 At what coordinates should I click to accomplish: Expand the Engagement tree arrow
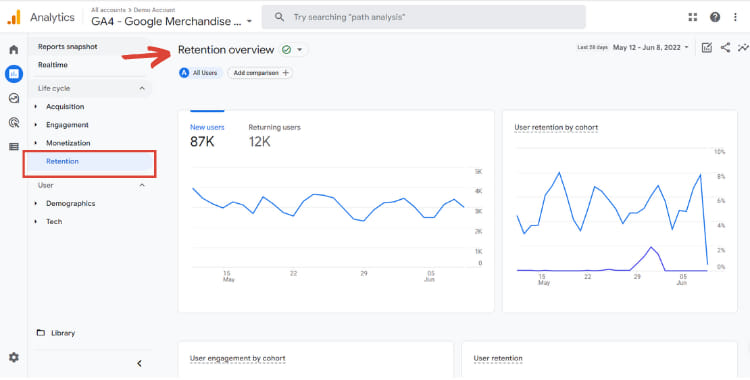[36, 125]
